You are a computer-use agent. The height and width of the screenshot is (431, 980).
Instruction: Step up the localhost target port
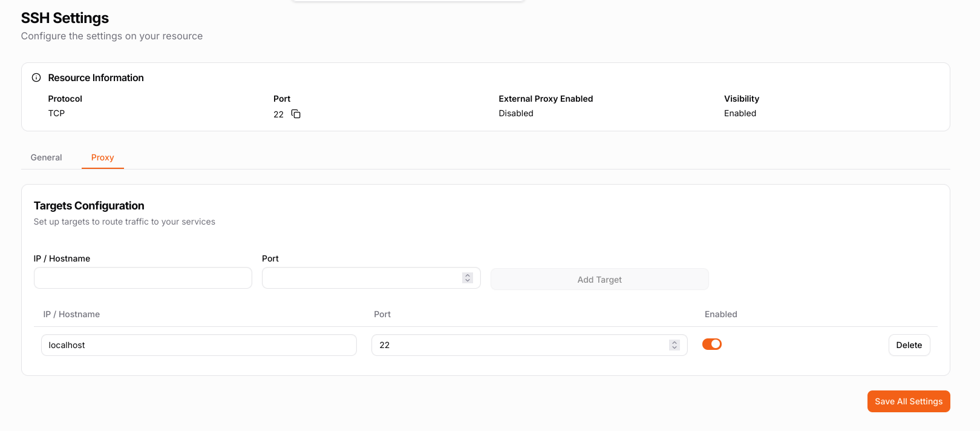coord(675,342)
